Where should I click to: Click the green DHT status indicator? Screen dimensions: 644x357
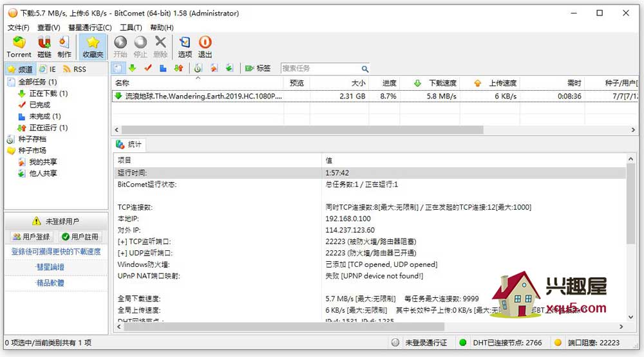click(463, 343)
